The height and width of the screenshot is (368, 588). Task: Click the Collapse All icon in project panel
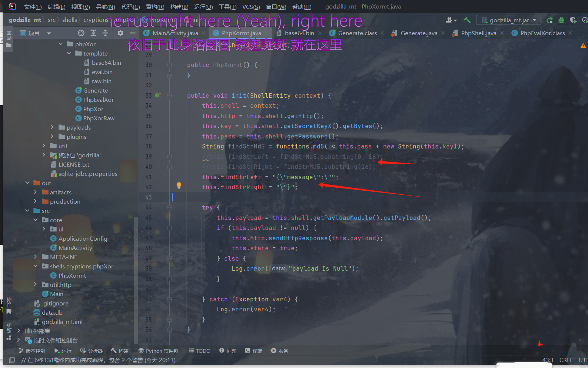105,33
